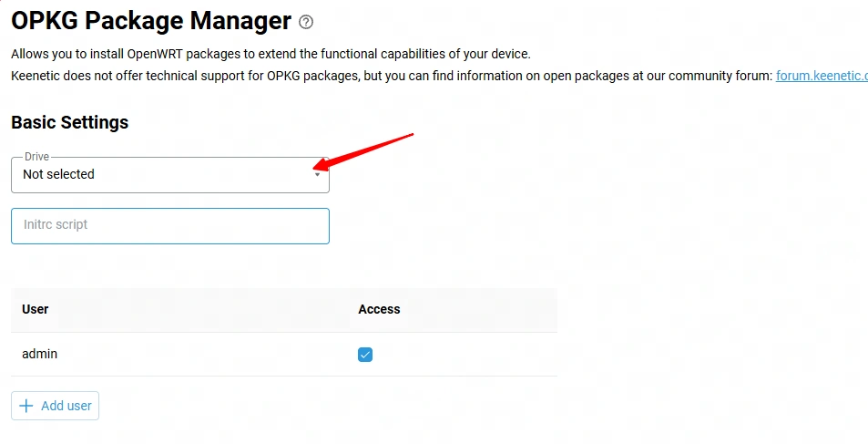Add a new user with Add user button
Screen dimensions: 868x444
click(55, 406)
